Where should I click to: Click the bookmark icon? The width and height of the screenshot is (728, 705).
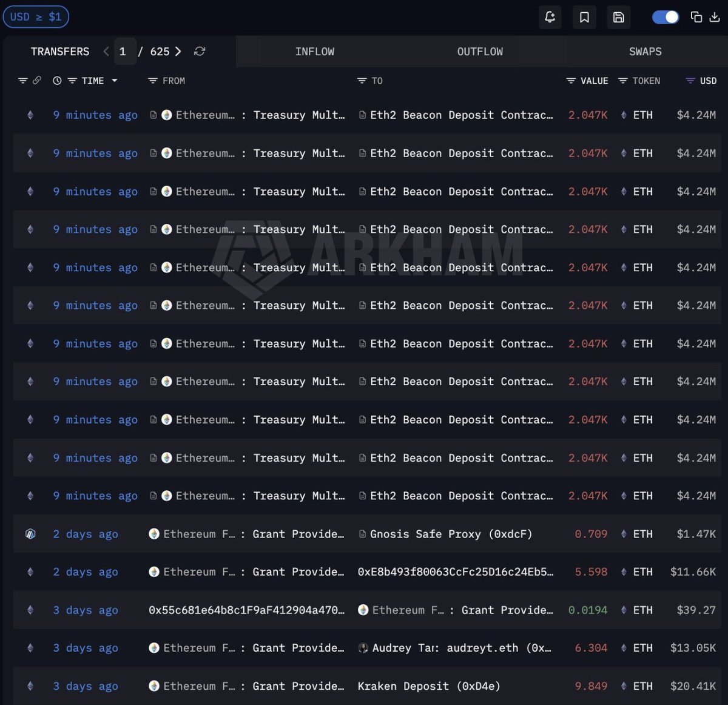point(584,17)
